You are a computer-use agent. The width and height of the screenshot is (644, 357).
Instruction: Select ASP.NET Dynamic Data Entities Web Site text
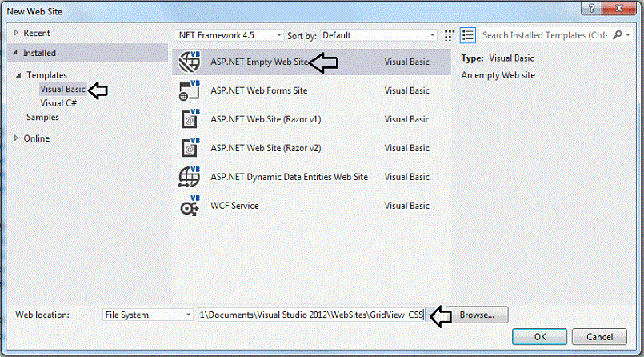(289, 177)
